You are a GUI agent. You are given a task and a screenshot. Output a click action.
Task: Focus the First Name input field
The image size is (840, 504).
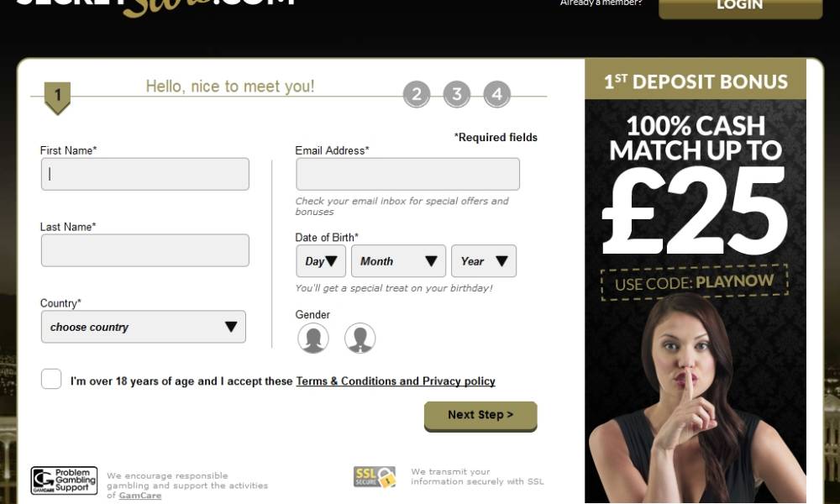[x=145, y=174]
